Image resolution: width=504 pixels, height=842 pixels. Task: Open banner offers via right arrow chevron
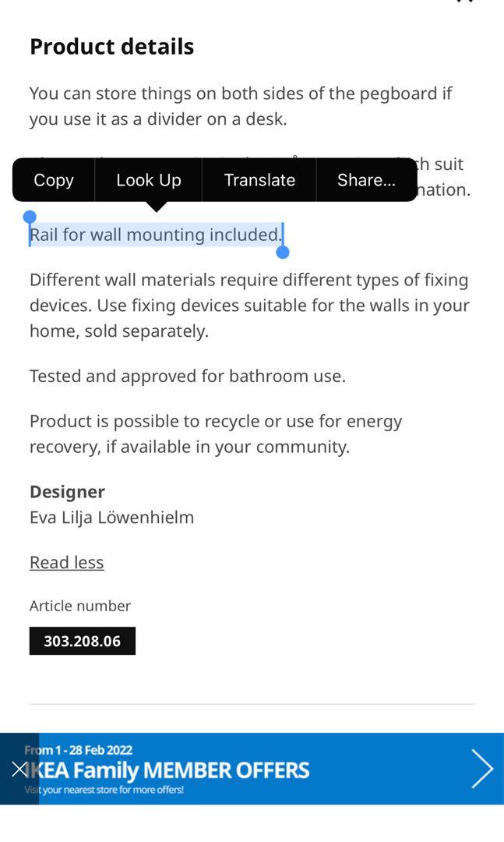pos(481,769)
